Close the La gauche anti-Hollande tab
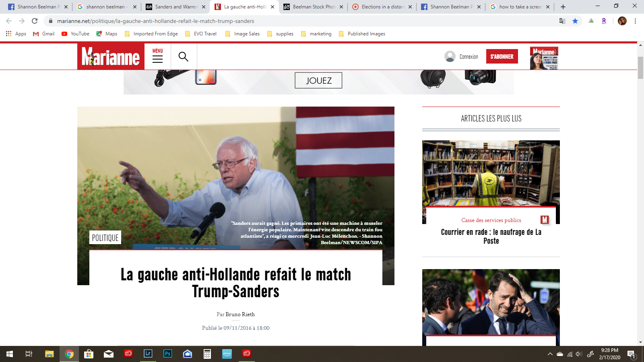This screenshot has height=362, width=644. (272, 7)
